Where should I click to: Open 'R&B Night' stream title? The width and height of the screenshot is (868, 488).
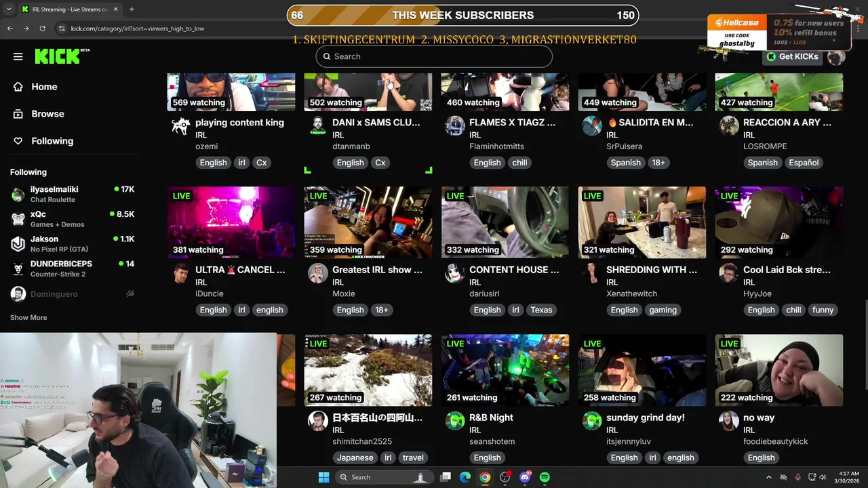(491, 418)
